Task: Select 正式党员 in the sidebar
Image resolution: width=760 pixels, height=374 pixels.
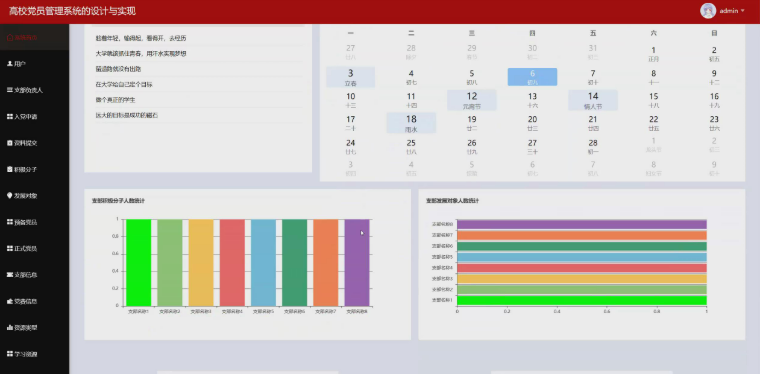Action: click(34, 249)
